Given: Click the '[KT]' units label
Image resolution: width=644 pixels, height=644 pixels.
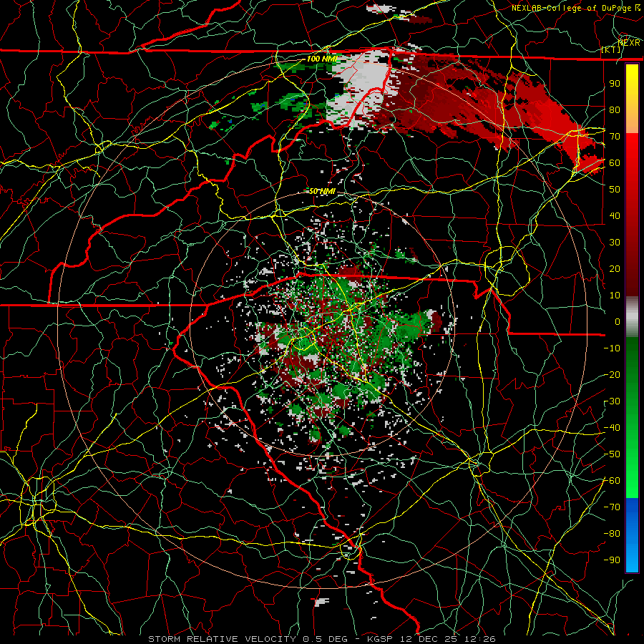Looking at the screenshot, I should pyautogui.click(x=611, y=49).
